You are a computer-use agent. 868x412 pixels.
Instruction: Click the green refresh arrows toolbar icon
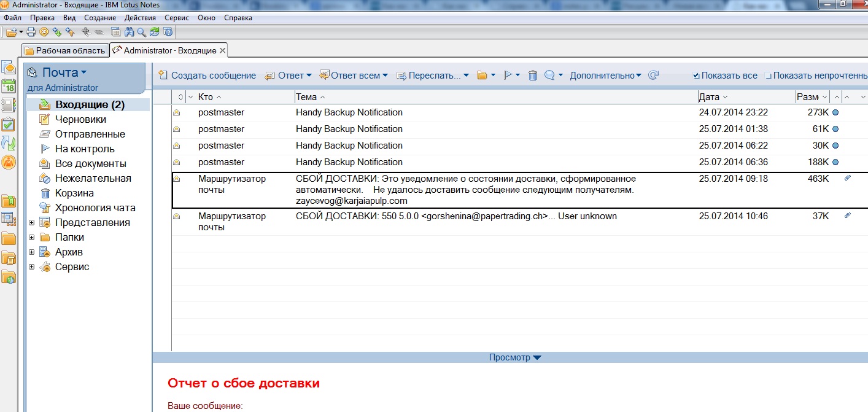(x=155, y=31)
